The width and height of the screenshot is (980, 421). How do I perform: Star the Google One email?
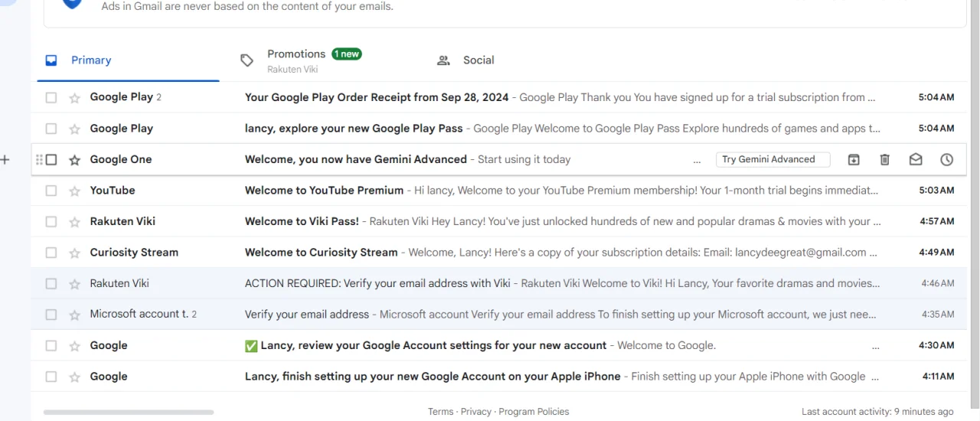pyautogui.click(x=74, y=160)
